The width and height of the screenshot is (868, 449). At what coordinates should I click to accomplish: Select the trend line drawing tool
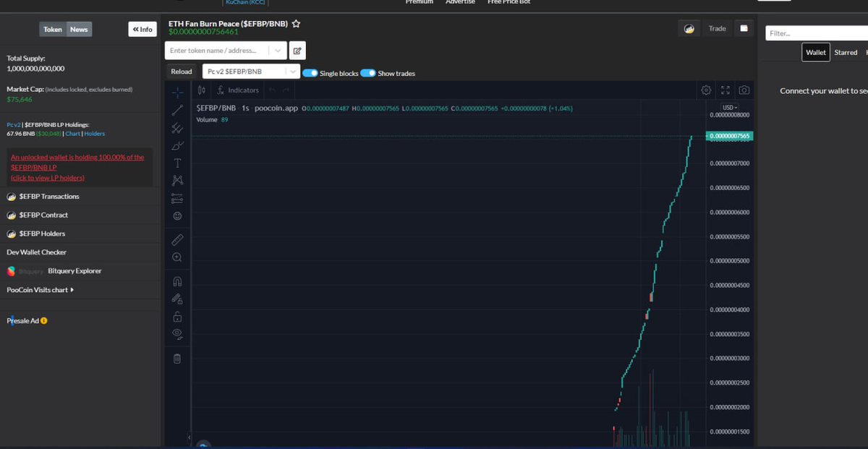pos(177,110)
